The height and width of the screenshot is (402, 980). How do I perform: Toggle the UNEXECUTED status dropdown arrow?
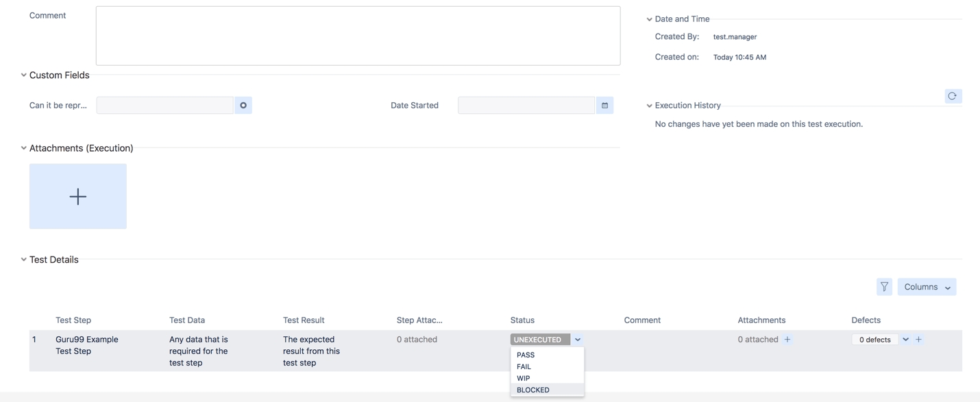click(x=578, y=340)
